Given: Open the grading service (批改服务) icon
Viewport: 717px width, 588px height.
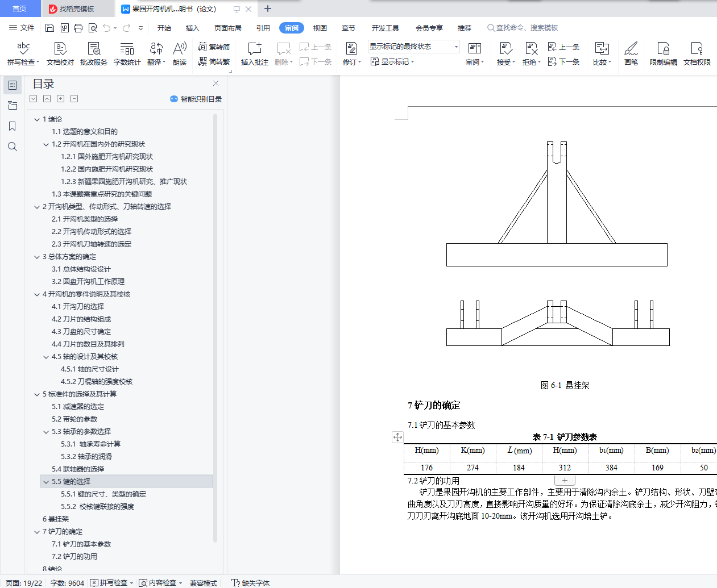Looking at the screenshot, I should (x=94, y=54).
